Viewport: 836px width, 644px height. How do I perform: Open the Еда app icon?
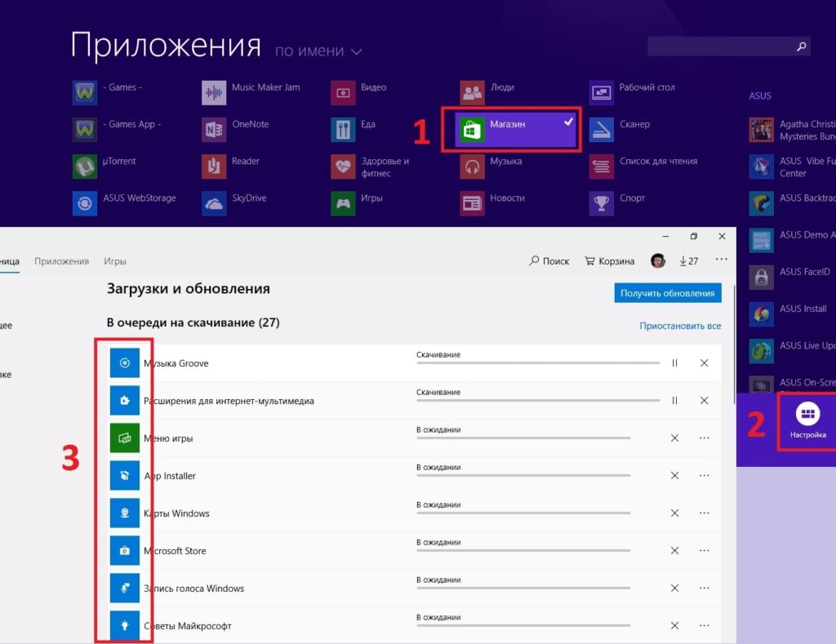pyautogui.click(x=343, y=130)
